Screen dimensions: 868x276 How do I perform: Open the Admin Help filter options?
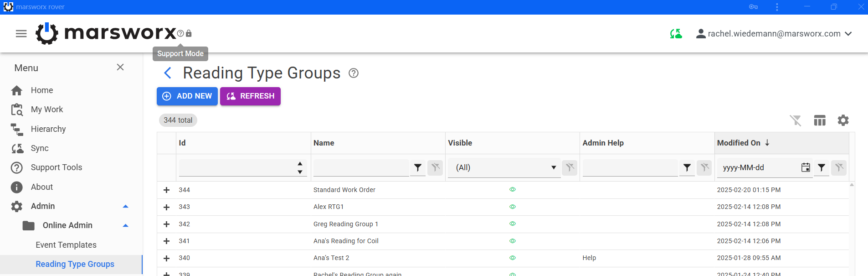(x=687, y=168)
